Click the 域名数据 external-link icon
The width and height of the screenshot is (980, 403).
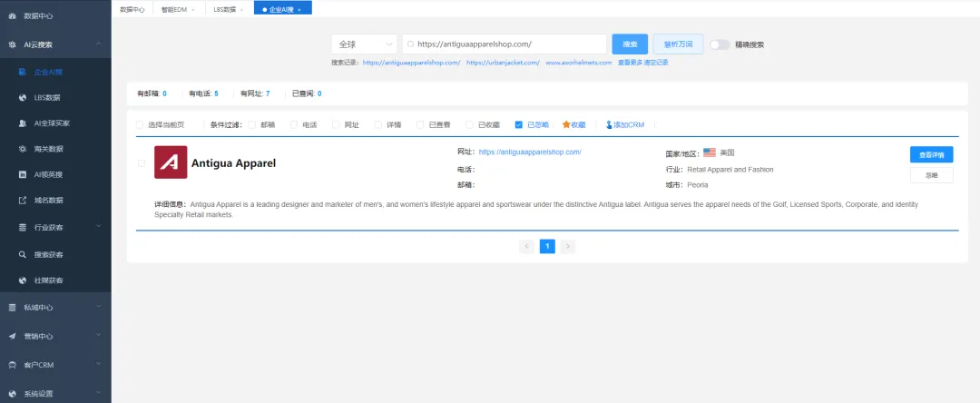23,201
